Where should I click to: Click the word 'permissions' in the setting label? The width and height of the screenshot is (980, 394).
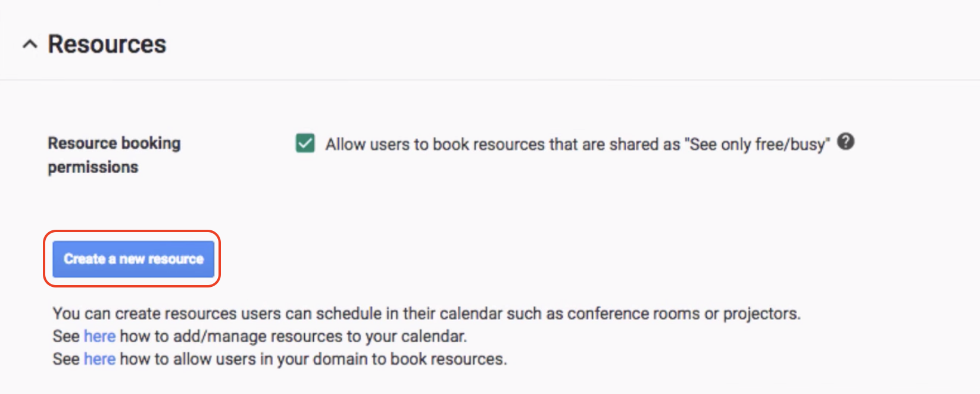tap(93, 167)
